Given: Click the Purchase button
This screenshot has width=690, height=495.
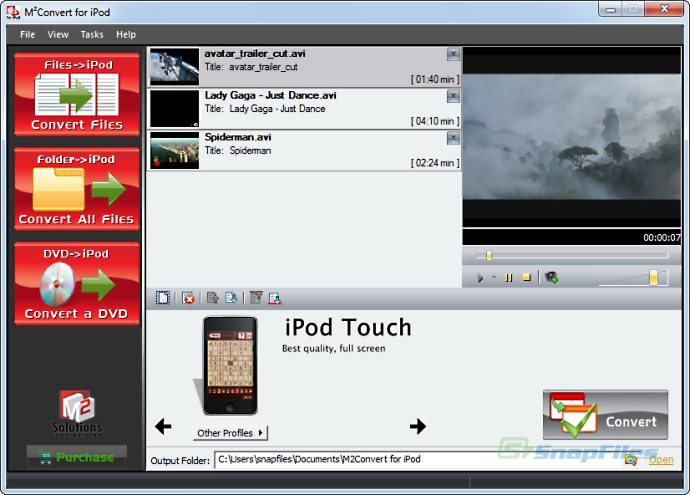Looking at the screenshot, I should click(x=77, y=457).
